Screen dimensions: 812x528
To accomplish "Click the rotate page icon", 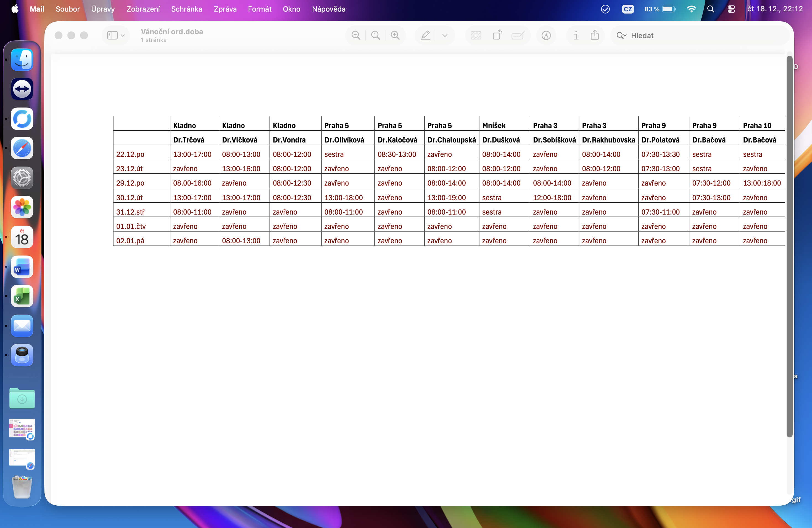I will [497, 35].
